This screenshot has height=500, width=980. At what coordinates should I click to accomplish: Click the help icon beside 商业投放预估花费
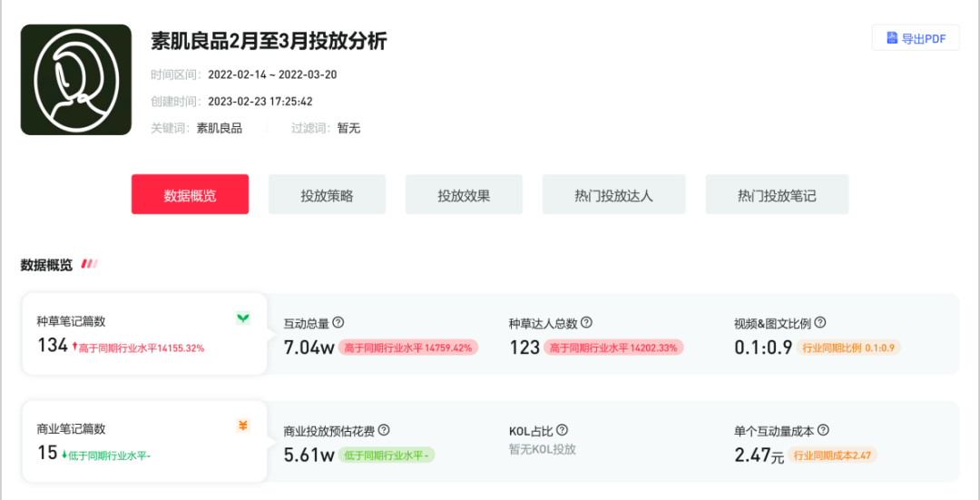[384, 431]
